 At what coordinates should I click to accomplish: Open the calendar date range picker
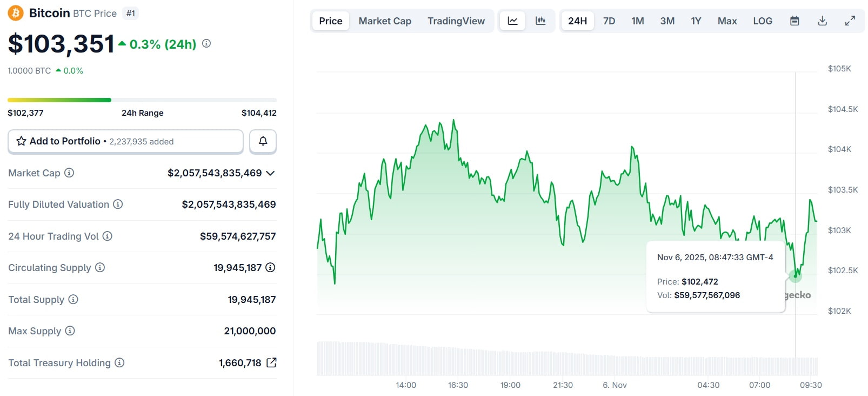pyautogui.click(x=794, y=21)
